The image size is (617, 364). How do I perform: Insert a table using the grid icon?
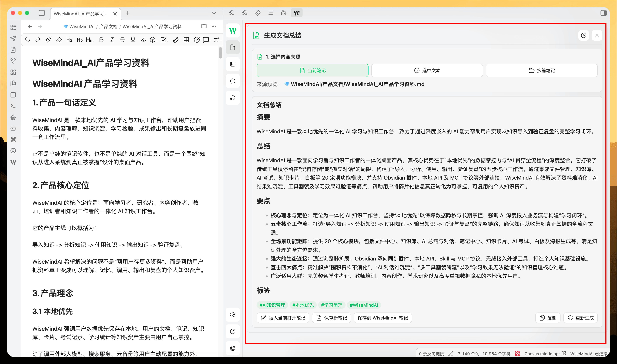point(186,40)
